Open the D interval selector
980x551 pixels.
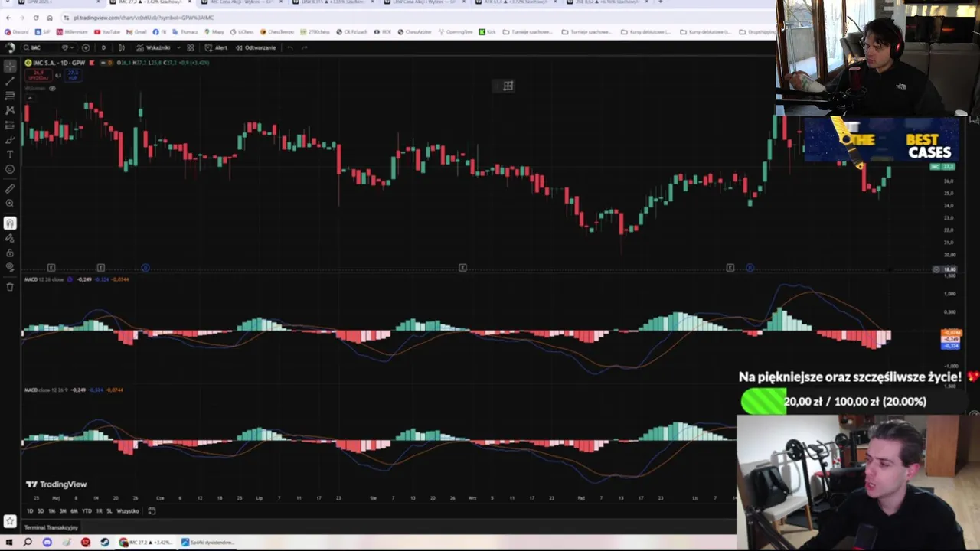[103, 47]
